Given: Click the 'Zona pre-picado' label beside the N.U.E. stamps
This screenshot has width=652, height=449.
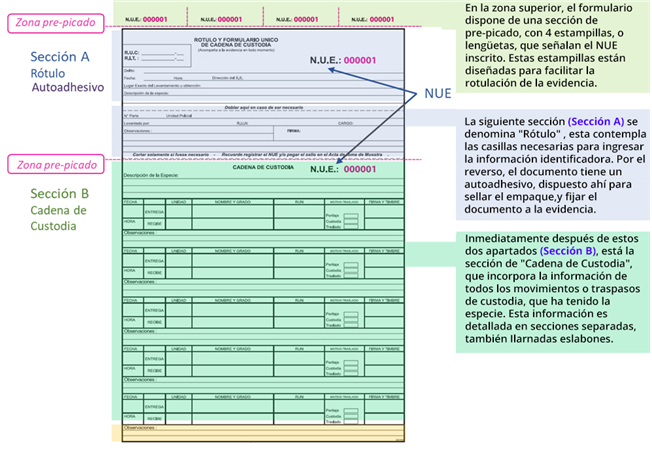Looking at the screenshot, I should [56, 23].
